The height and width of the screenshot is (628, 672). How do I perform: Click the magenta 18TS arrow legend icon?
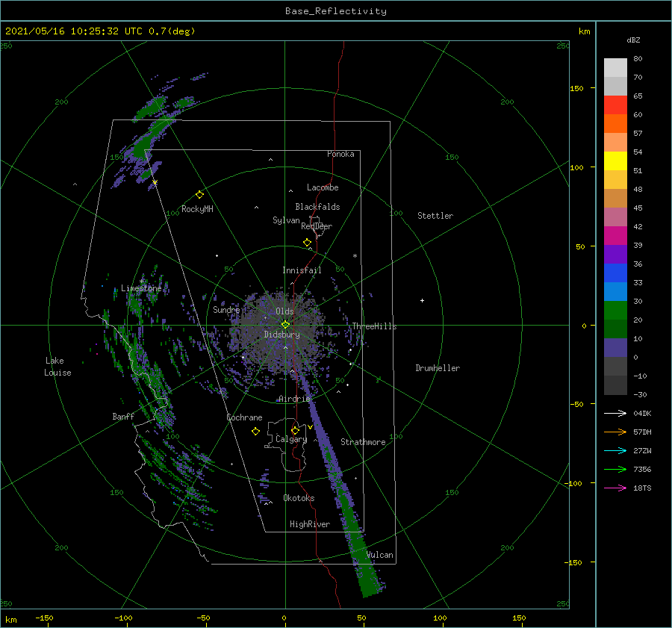tap(615, 488)
